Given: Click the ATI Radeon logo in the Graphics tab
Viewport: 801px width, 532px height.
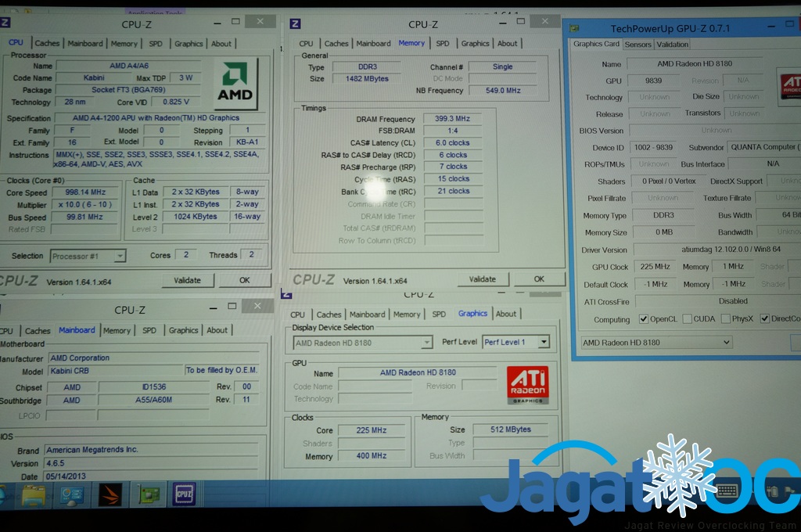Looking at the screenshot, I should 527,384.
